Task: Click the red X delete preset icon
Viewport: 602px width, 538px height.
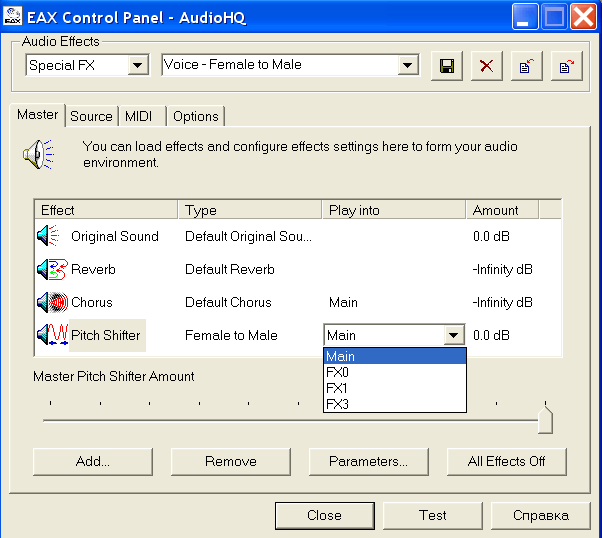Action: (x=486, y=66)
